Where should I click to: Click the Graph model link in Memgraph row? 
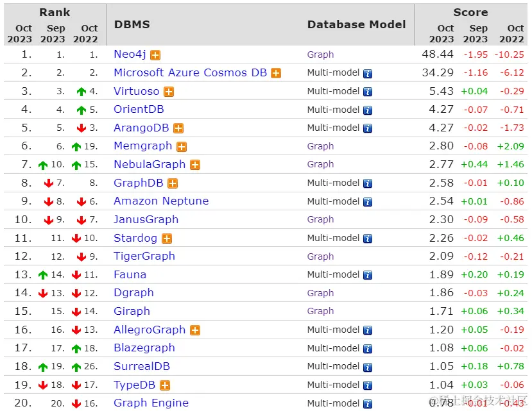320,146
